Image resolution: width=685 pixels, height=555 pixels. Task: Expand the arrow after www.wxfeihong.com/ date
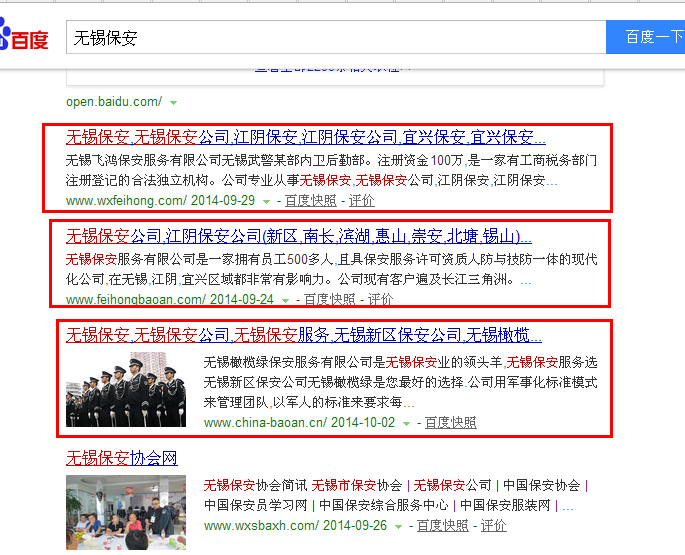266,201
